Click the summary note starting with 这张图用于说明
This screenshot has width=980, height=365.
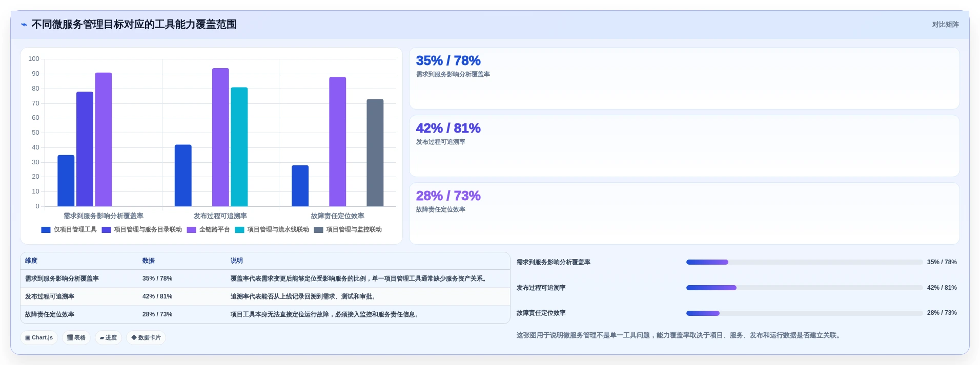(x=680, y=335)
